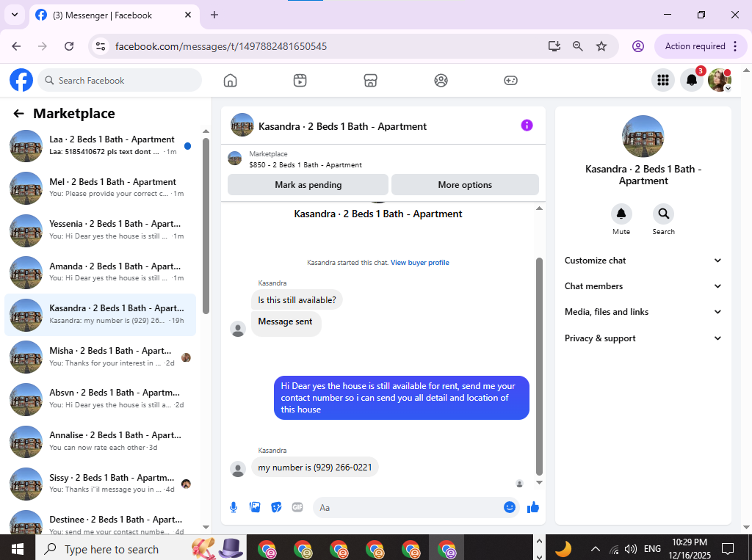Search within the Kasandra conversation

point(663,214)
